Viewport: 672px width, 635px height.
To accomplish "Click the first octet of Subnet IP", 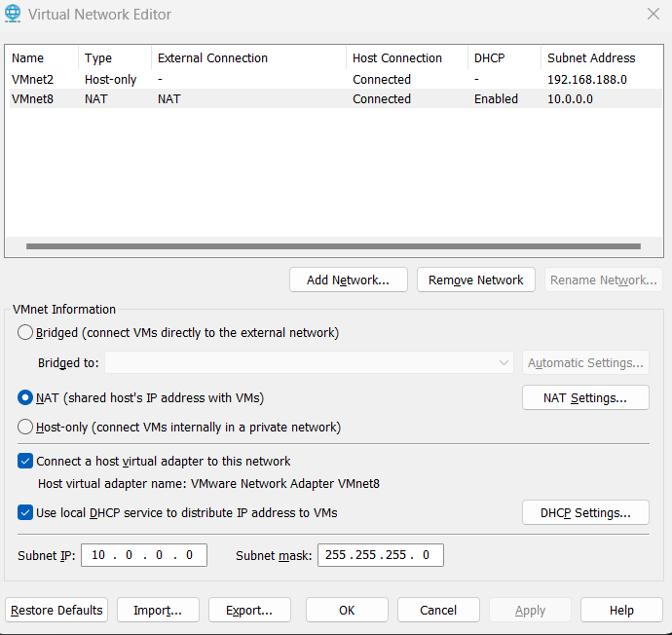I will click(x=98, y=555).
